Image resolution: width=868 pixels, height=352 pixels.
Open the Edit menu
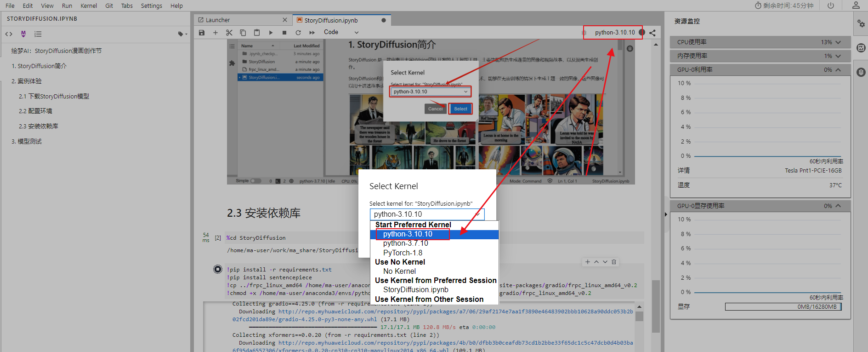[x=28, y=6]
